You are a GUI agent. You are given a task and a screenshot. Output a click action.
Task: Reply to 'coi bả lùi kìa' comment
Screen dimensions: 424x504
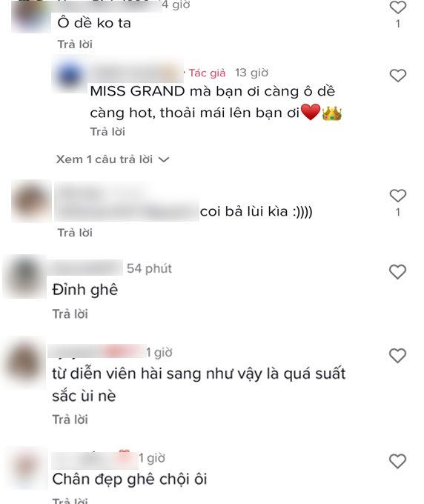pos(75,233)
